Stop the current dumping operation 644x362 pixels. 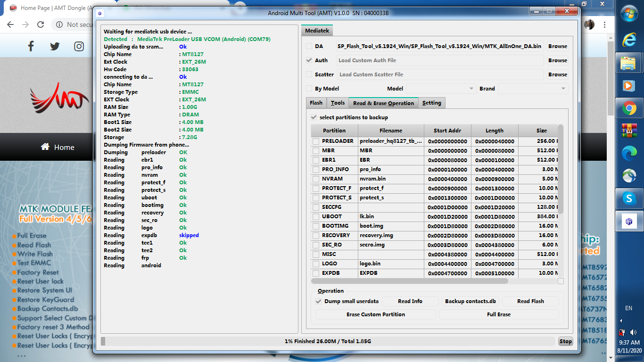point(566,341)
